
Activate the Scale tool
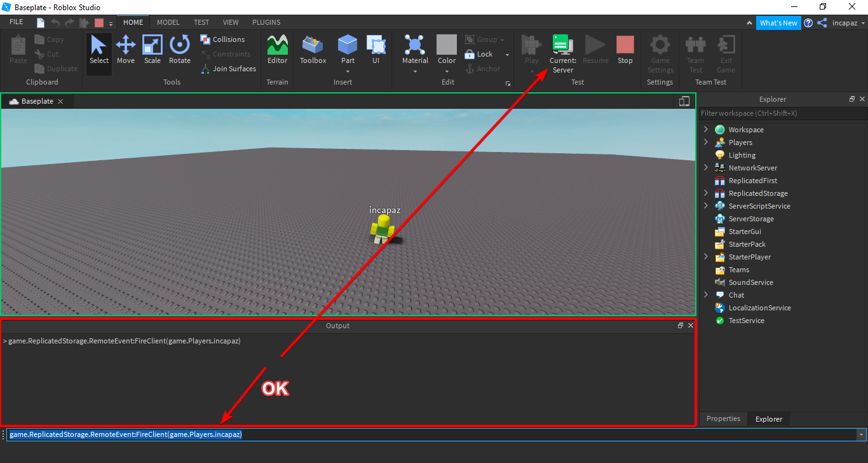153,50
